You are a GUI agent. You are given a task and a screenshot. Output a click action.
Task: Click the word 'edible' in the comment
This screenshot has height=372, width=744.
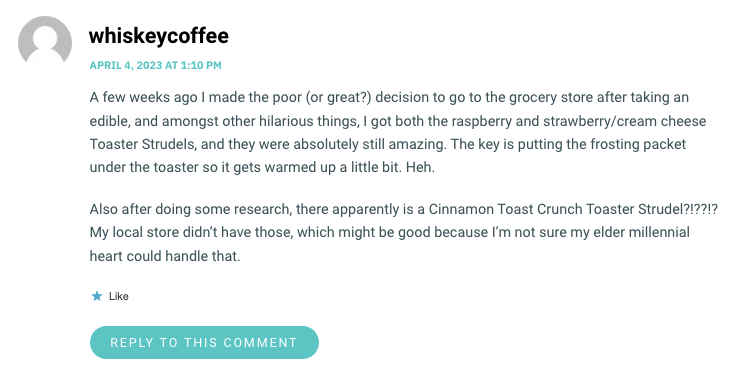[x=109, y=121]
